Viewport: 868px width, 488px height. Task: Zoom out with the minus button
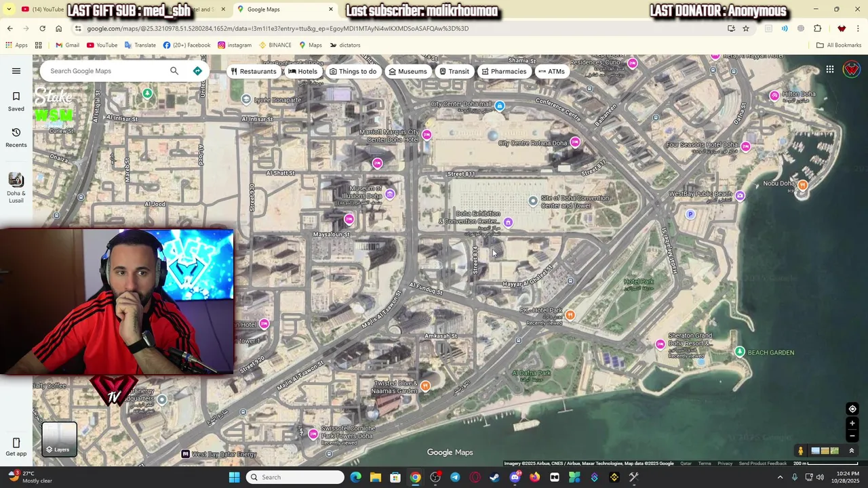pyautogui.click(x=852, y=436)
